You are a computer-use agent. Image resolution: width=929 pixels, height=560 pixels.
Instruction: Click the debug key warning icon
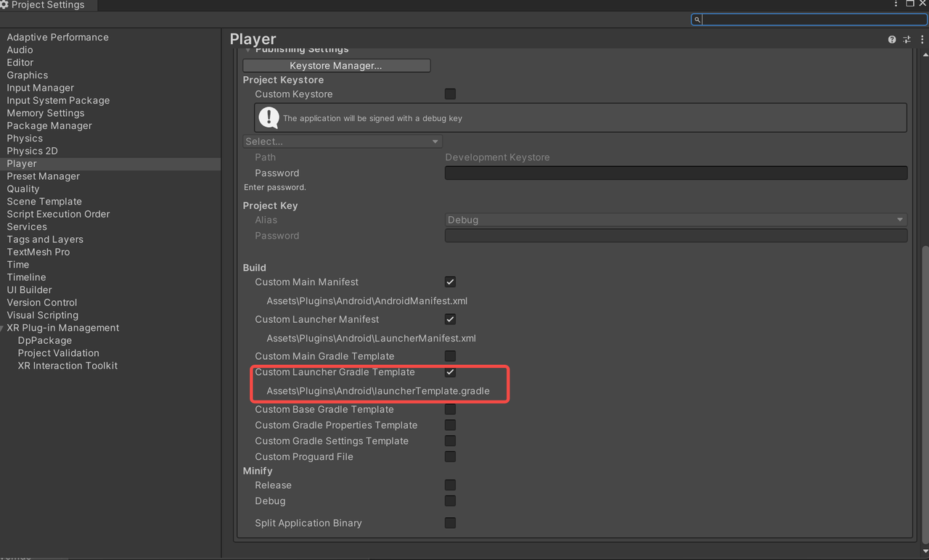click(269, 117)
